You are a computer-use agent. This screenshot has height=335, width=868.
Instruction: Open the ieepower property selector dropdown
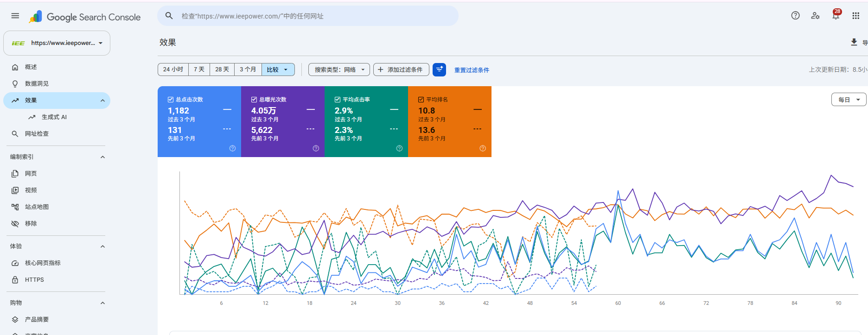(57, 43)
